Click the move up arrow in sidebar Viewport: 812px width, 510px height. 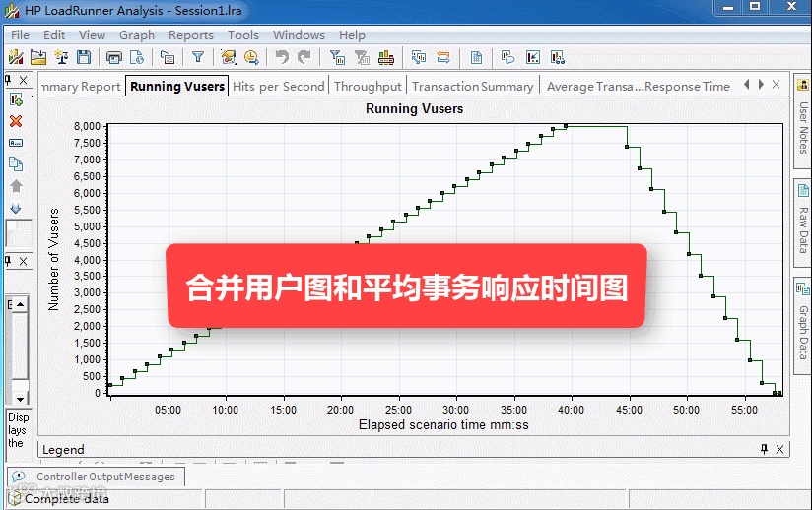[x=16, y=186]
